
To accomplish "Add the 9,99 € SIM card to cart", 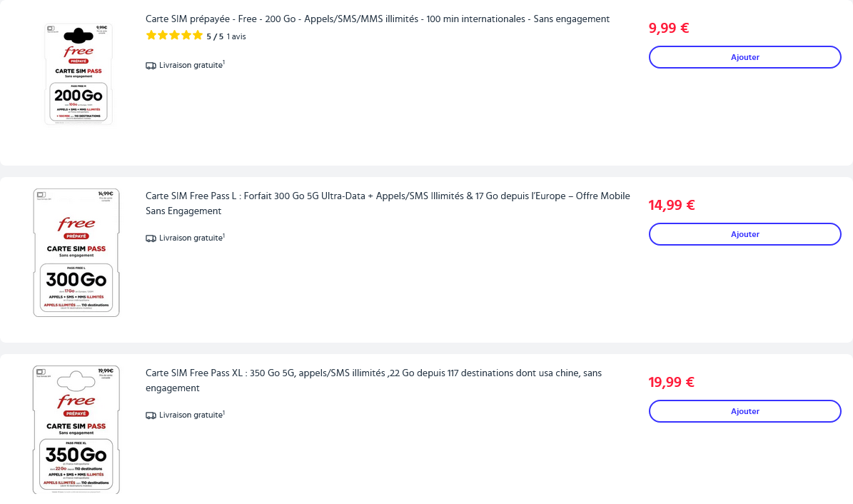I will 745,57.
